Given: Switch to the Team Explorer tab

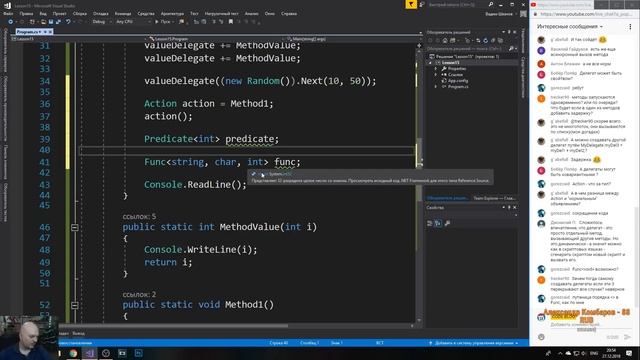Looking at the screenshot, I should pos(494,198).
